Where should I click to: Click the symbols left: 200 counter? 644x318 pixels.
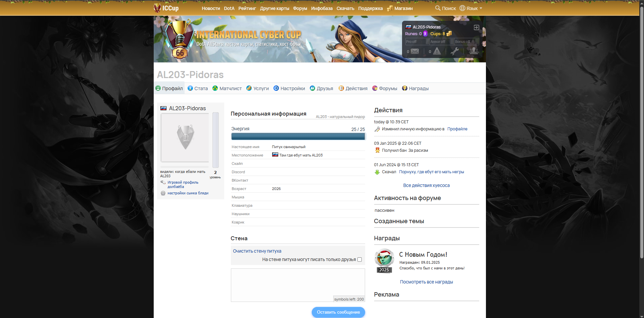(x=349, y=299)
